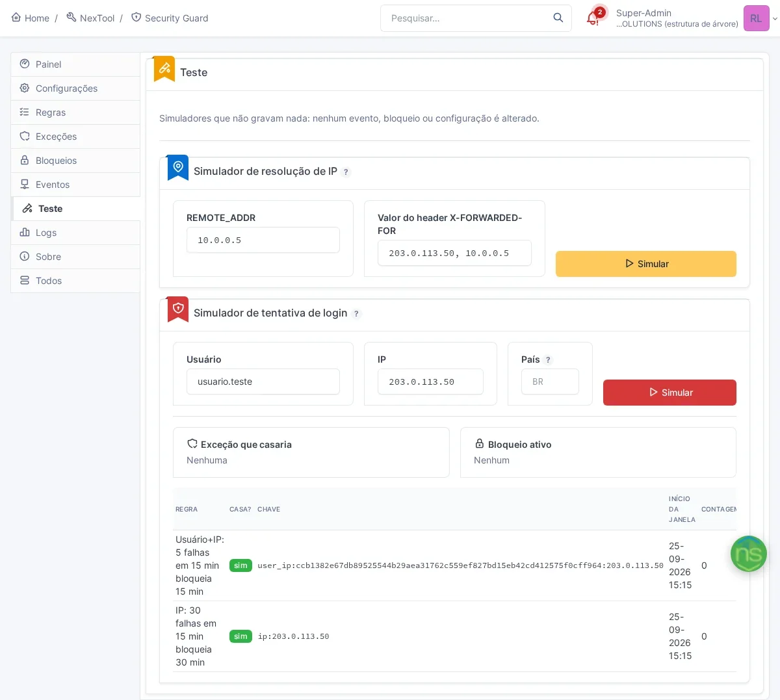
Task: Click help icon beside Simulador de tentativa de login
Action: pos(356,314)
